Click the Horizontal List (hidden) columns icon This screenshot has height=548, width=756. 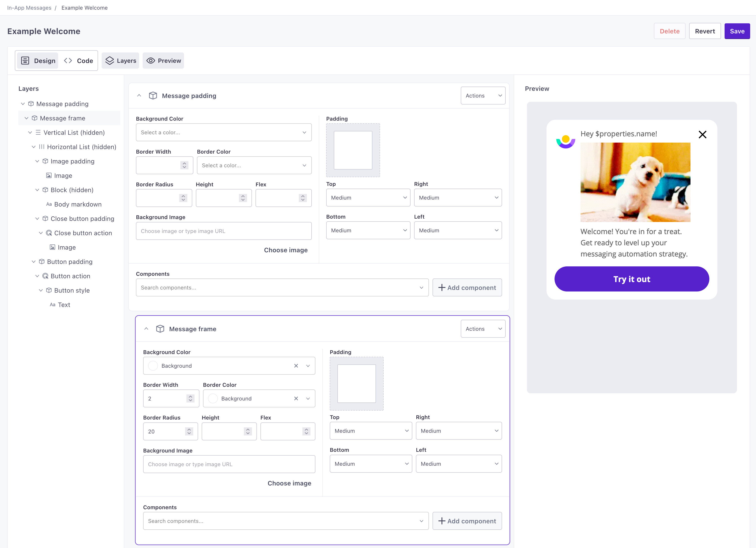42,147
